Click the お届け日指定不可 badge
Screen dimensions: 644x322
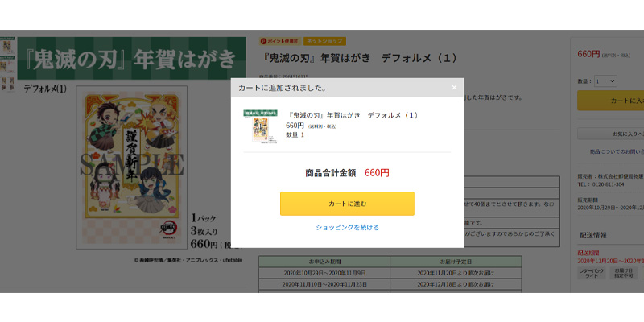click(623, 274)
